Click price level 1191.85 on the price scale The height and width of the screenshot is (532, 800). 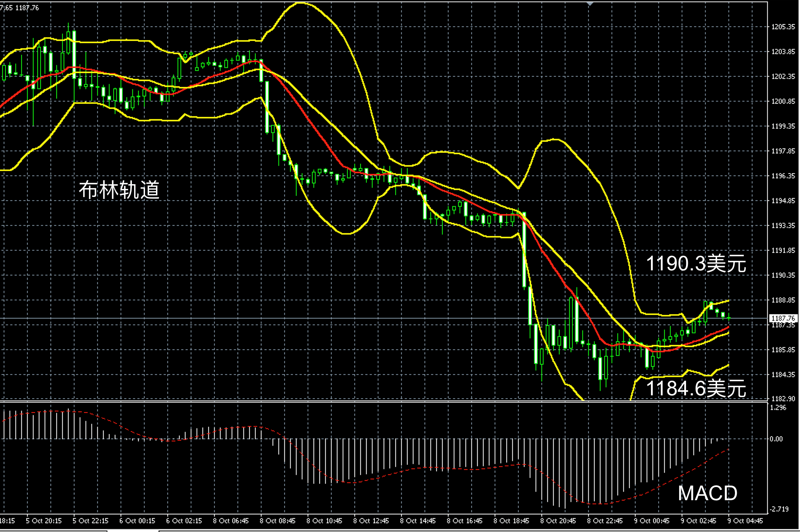pyautogui.click(x=783, y=250)
